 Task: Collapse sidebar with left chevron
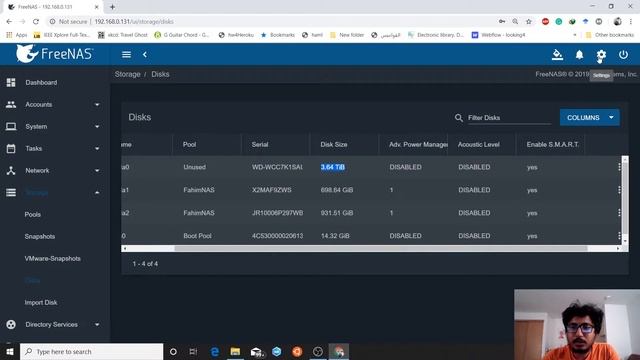pos(145,54)
